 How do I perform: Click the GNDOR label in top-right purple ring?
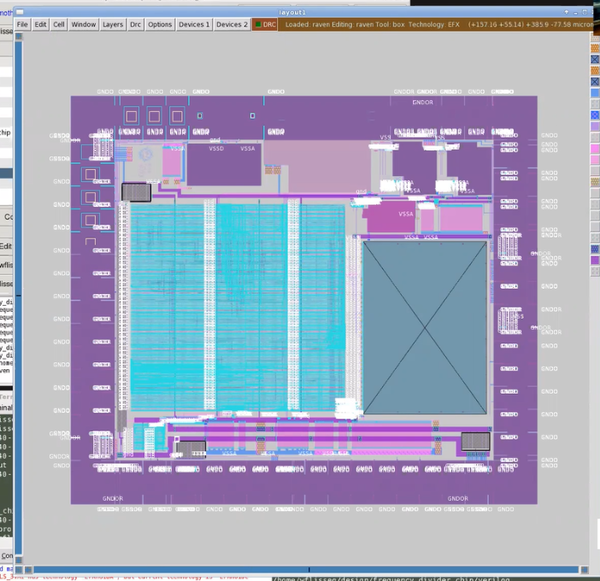tap(423, 102)
